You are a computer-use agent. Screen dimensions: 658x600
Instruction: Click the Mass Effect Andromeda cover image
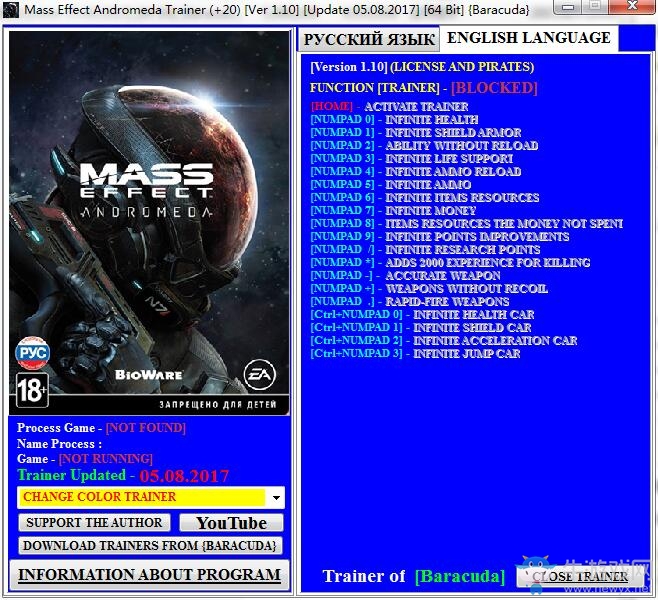click(x=149, y=223)
